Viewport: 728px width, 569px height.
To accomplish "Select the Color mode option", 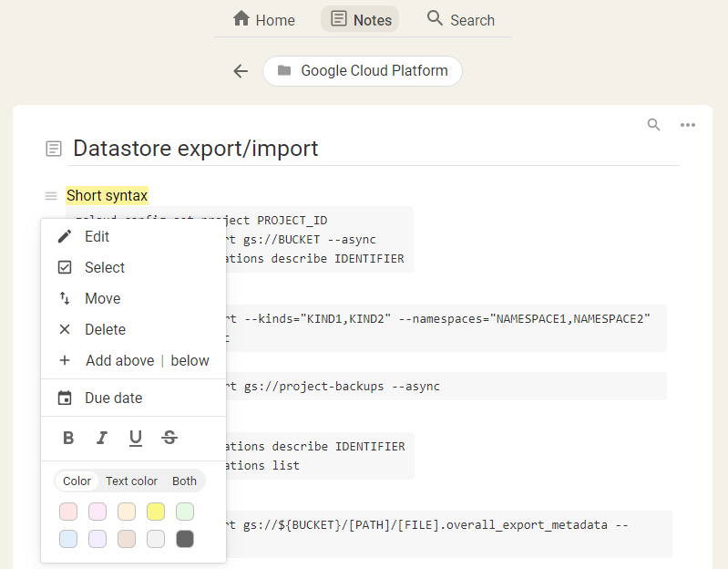I will pos(77,481).
